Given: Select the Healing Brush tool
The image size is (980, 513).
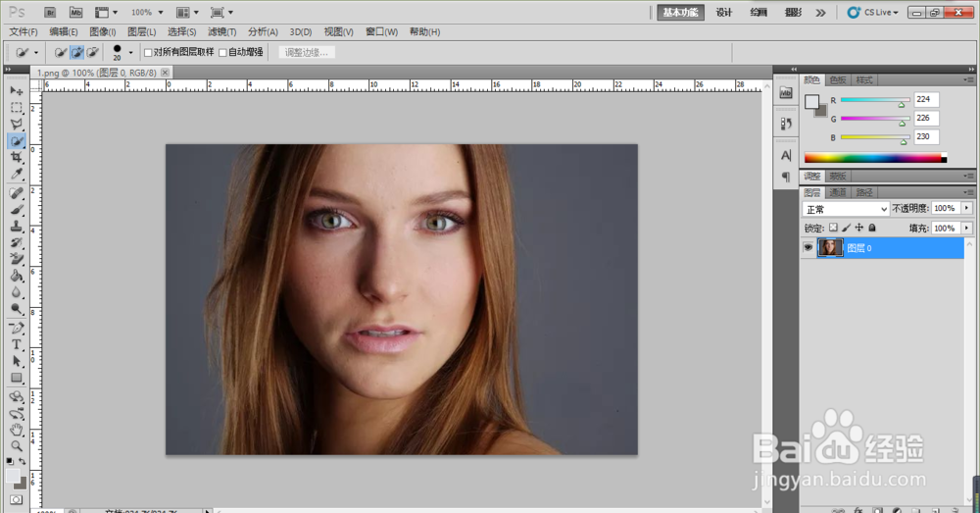Looking at the screenshot, I should tap(17, 193).
